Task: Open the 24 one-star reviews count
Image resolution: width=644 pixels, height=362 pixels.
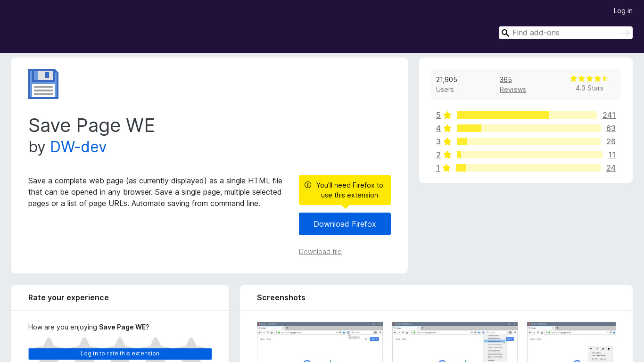Action: click(611, 168)
